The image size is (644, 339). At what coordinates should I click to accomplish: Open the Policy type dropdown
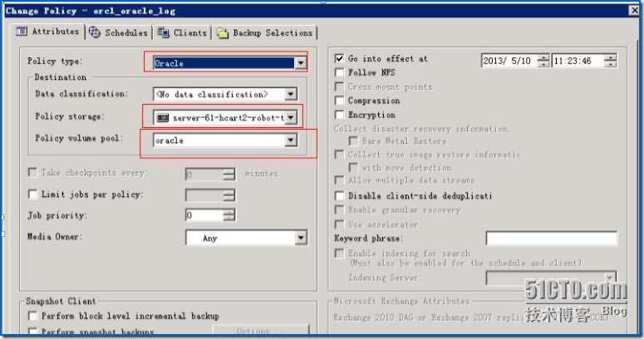pos(301,63)
